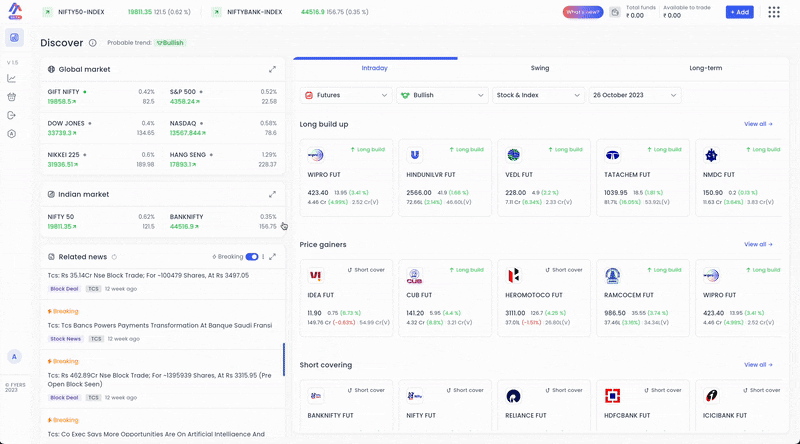Open the circled A sidebar icon
Screen dimensions: 800x444
[x=12, y=134]
